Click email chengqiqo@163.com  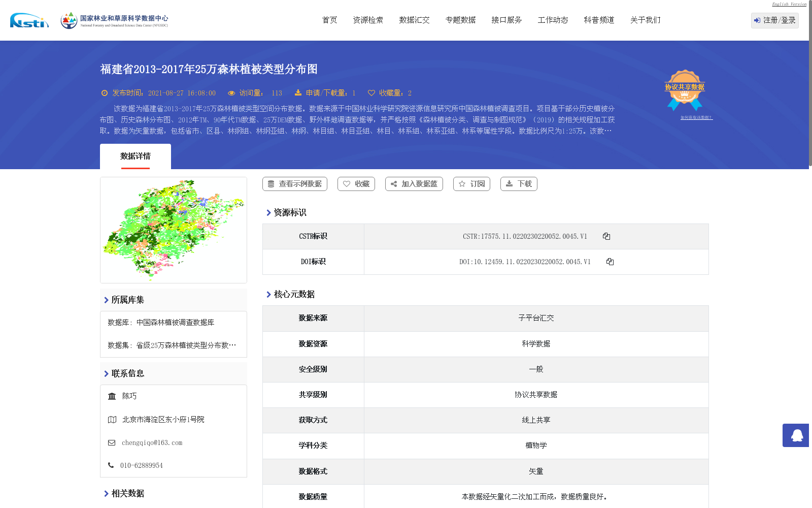(x=152, y=443)
